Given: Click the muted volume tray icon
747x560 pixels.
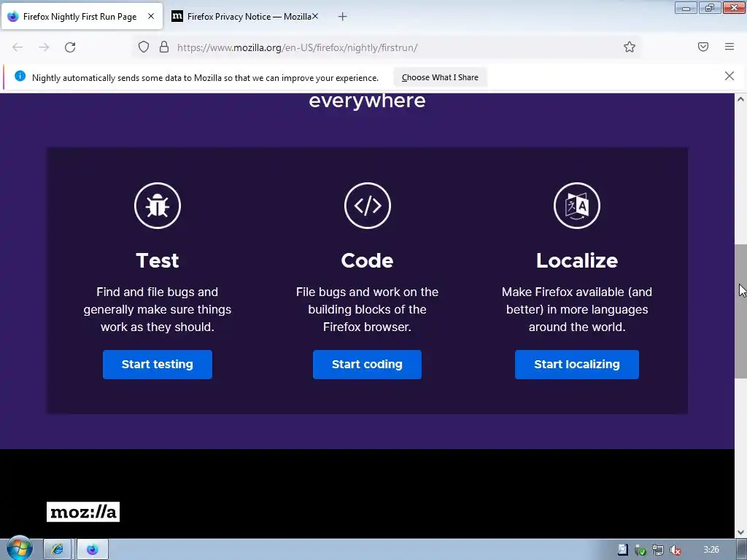Looking at the screenshot, I should pyautogui.click(x=675, y=551).
